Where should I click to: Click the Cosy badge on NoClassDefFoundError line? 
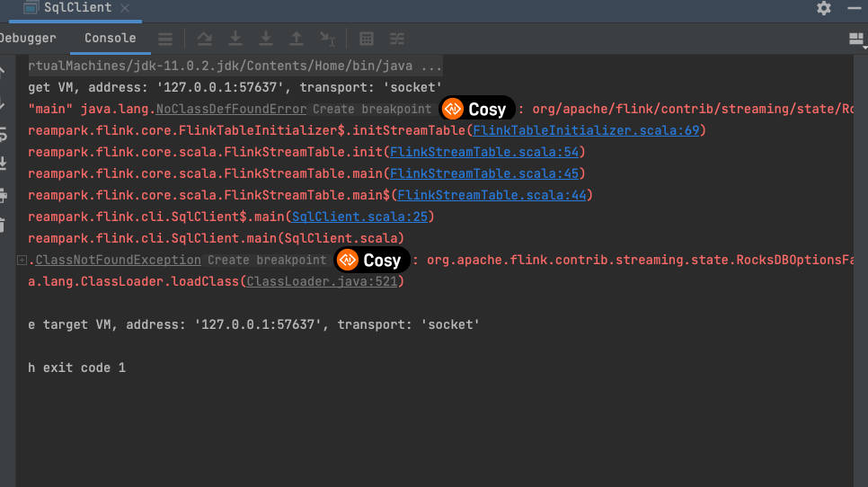click(476, 109)
